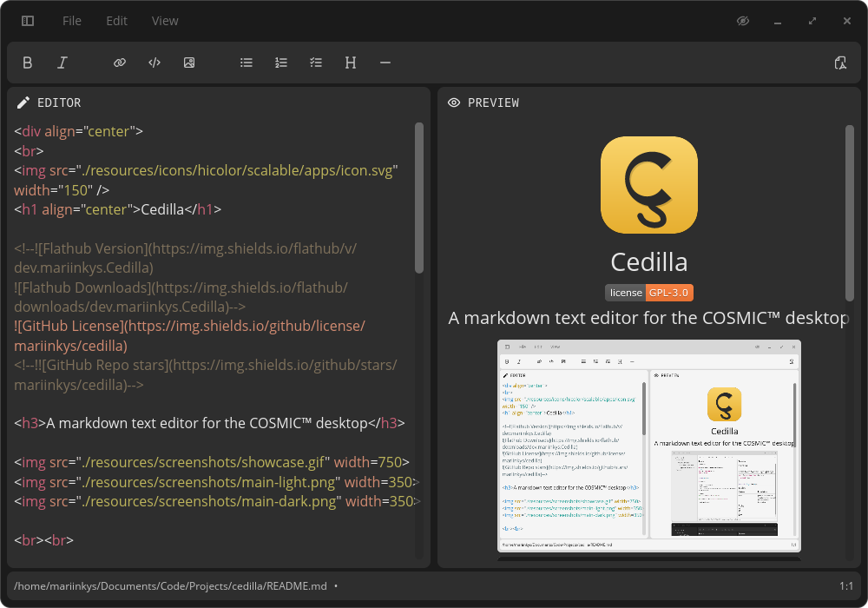Click the h1 Cedilla line in the editor
Viewport: 868px width, 608px height.
coord(117,209)
